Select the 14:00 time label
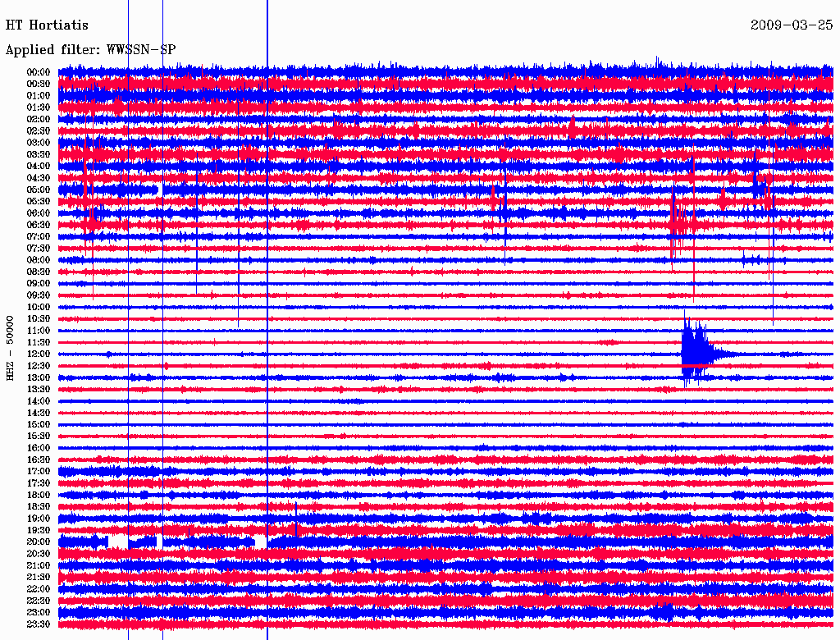Image resolution: width=840 pixels, height=640 pixels. click(x=39, y=401)
